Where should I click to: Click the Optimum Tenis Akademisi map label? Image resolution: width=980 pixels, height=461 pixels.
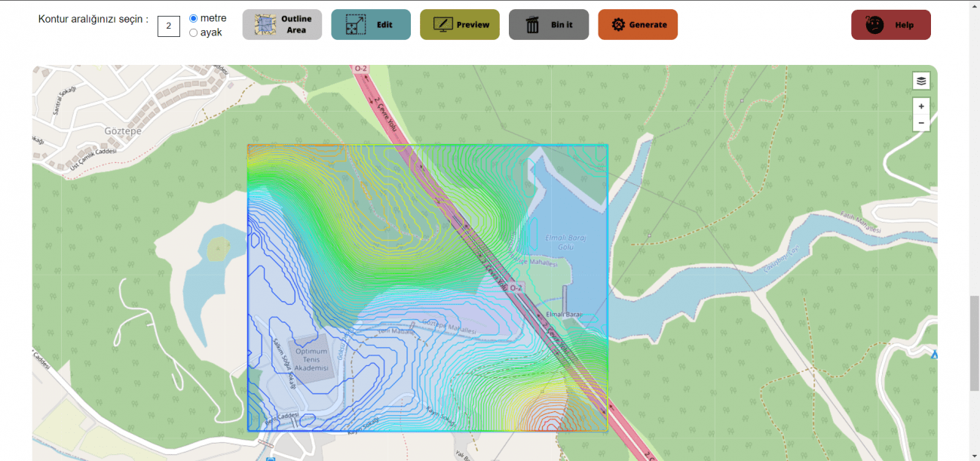pyautogui.click(x=311, y=359)
